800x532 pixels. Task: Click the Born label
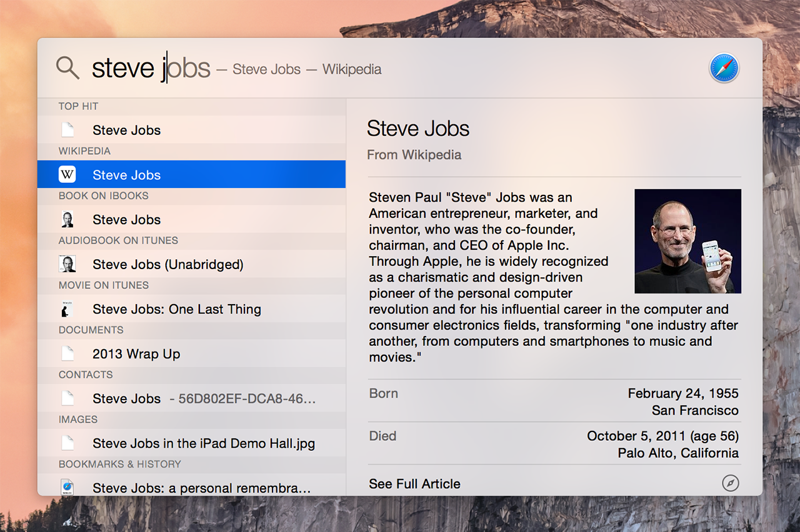tap(383, 393)
